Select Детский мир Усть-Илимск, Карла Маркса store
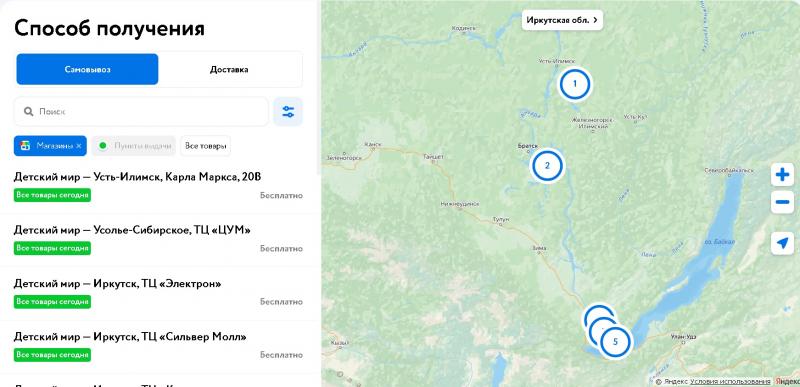Viewport: 800px width, 387px height. point(159,186)
